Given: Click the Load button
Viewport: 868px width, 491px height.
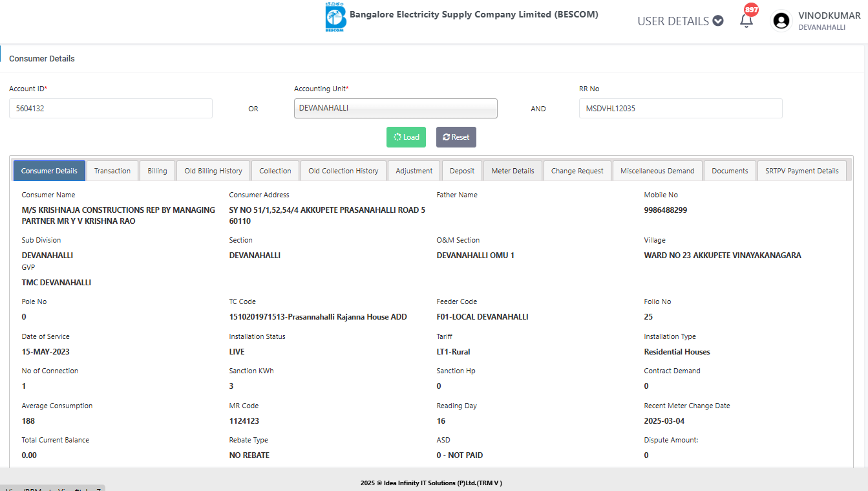Looking at the screenshot, I should tap(406, 137).
